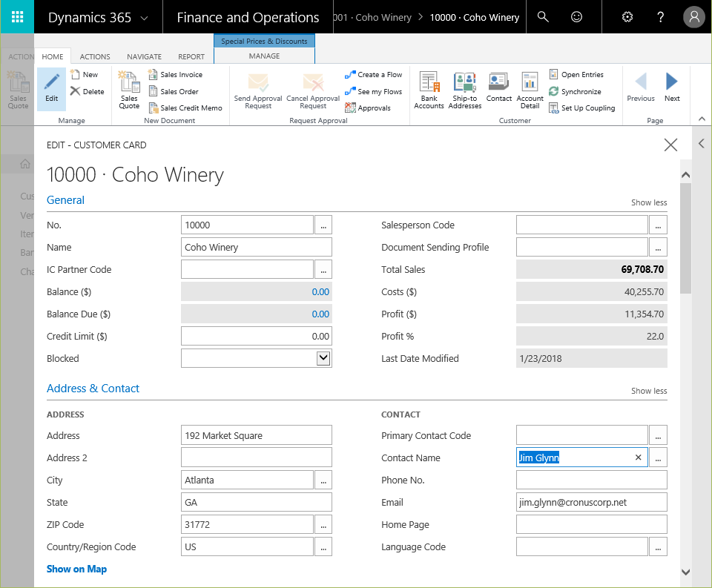Screen dimensions: 712x588
Task: Open lookup for the City field
Action: click(323, 480)
